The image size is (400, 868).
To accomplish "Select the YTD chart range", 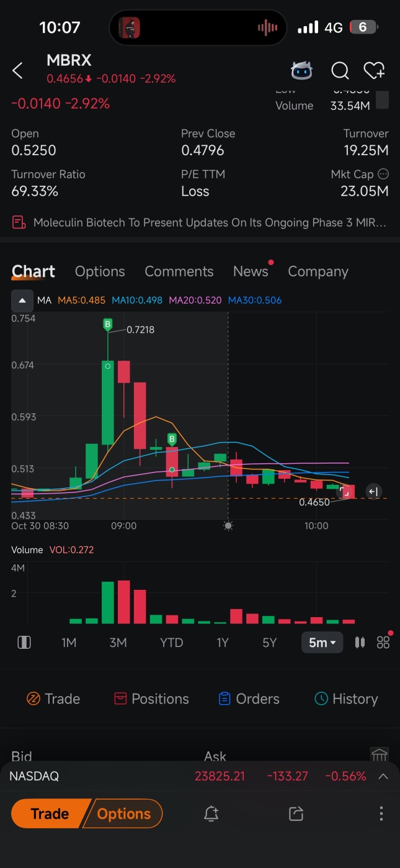I will [x=171, y=643].
